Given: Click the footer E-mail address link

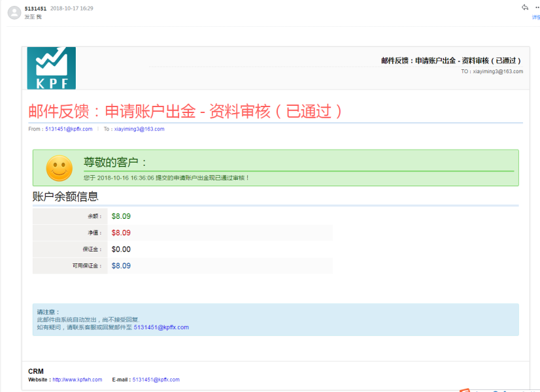Looking at the screenshot, I should (x=156, y=380).
